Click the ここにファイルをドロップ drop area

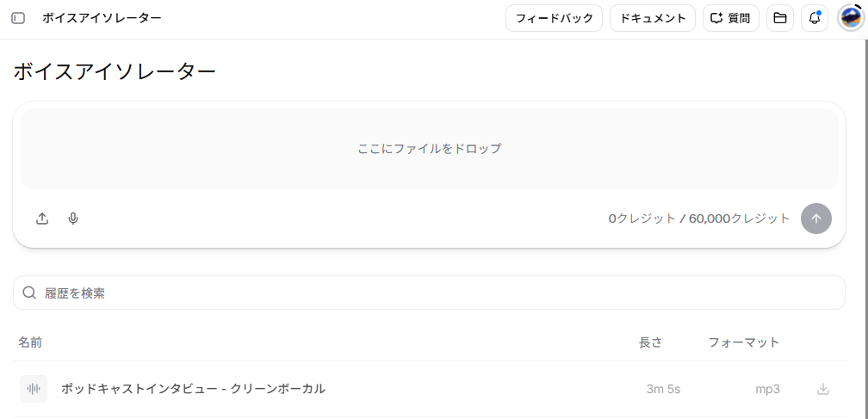click(x=429, y=149)
